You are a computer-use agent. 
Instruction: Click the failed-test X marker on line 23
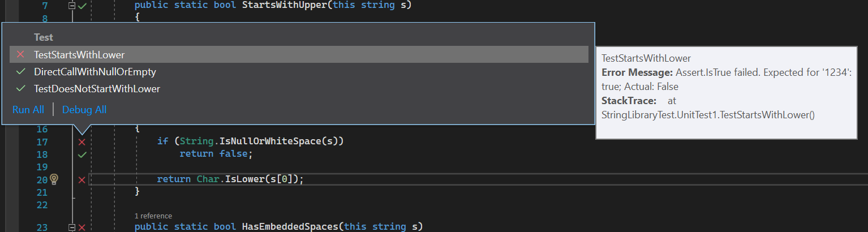coord(82,227)
